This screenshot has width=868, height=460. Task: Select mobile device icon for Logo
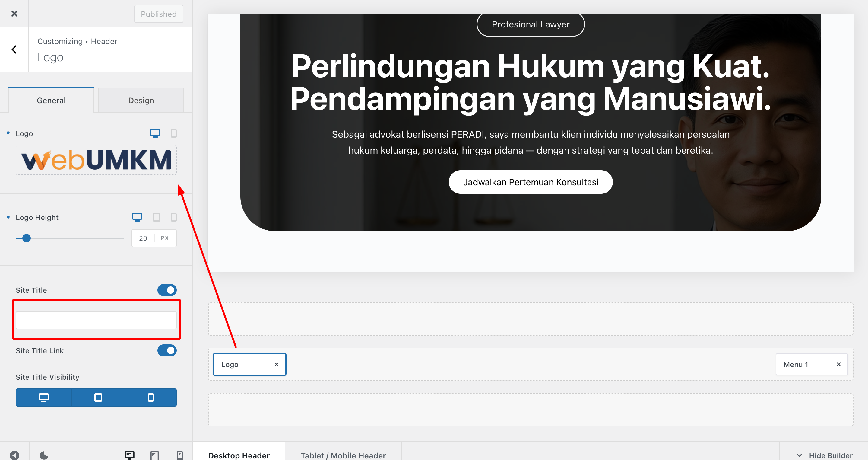(x=173, y=133)
